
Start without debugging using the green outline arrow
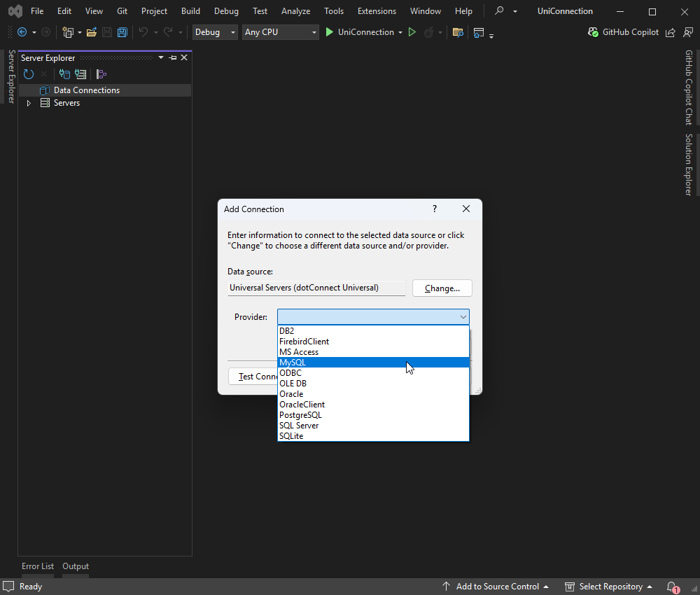(x=412, y=32)
